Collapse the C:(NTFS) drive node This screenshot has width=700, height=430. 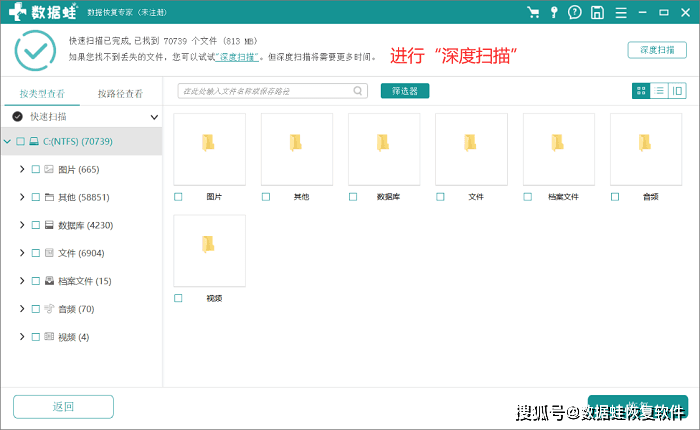7,142
